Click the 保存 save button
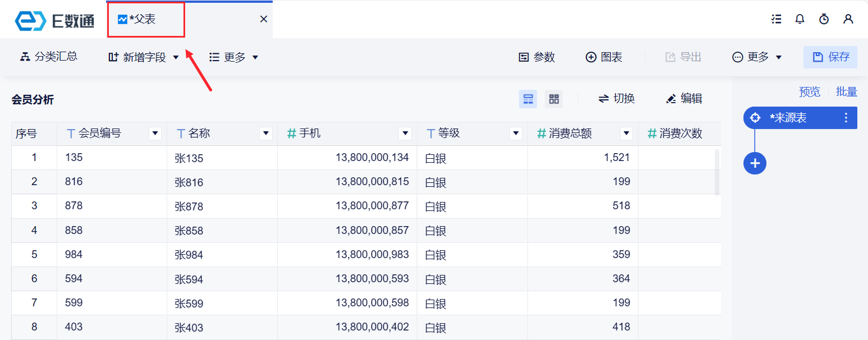 coord(830,57)
